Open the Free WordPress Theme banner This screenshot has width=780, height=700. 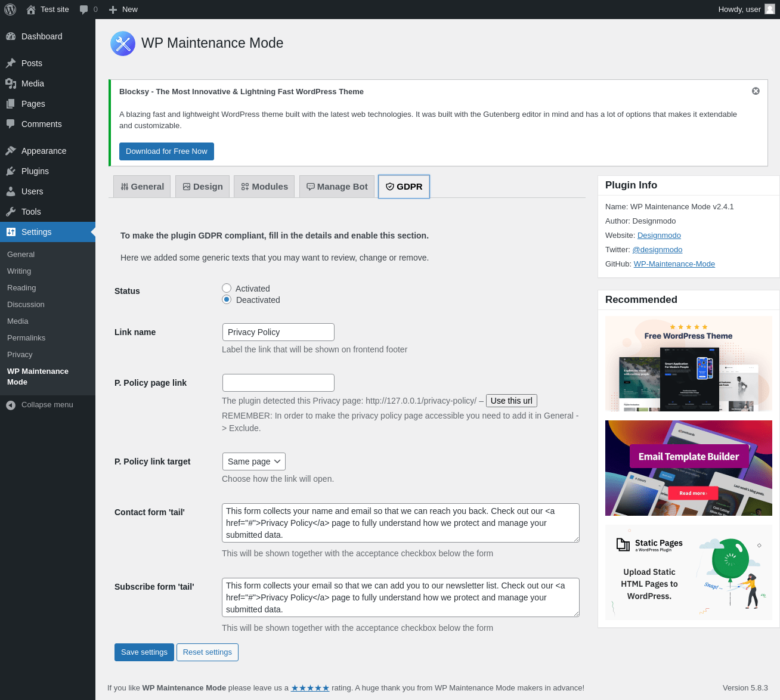(x=689, y=364)
